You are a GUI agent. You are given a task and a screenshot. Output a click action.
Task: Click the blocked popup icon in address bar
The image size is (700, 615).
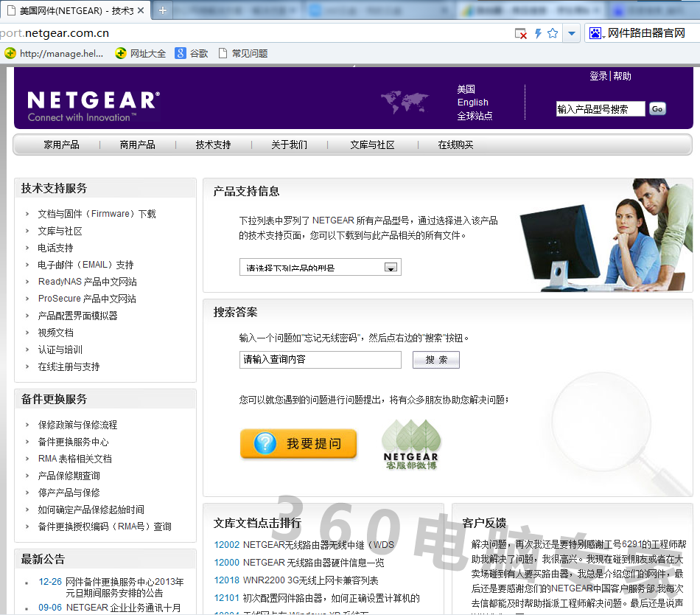[x=520, y=33]
